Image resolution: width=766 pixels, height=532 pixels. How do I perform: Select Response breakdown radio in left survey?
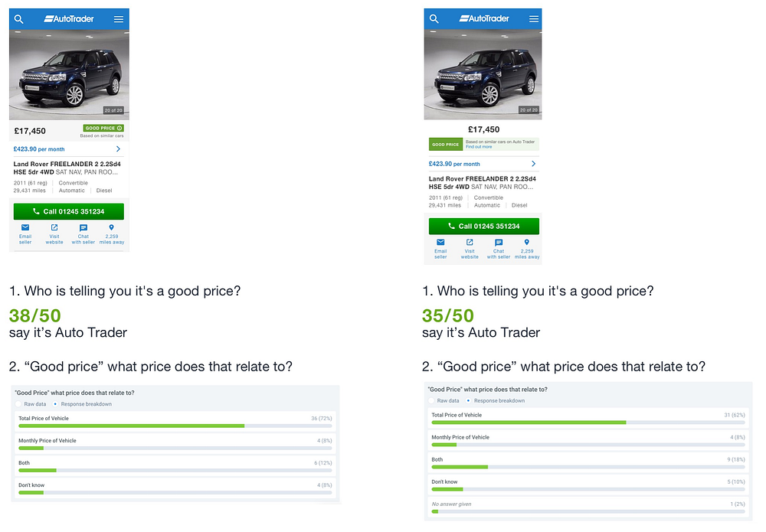point(55,404)
